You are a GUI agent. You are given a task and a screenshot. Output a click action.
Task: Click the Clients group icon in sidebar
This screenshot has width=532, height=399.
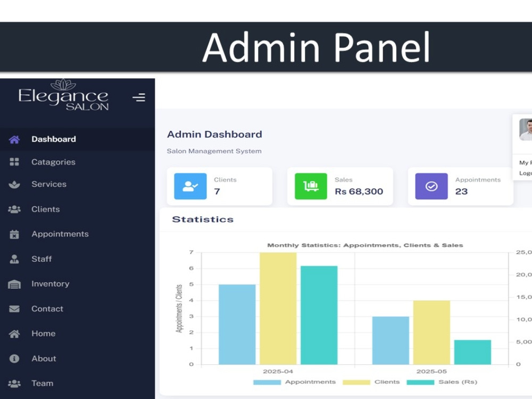(14, 209)
